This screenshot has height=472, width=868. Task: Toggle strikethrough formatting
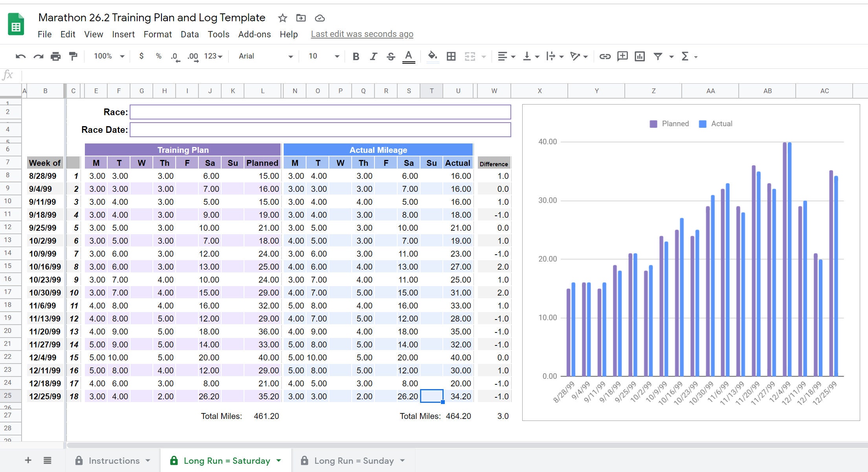click(x=391, y=56)
